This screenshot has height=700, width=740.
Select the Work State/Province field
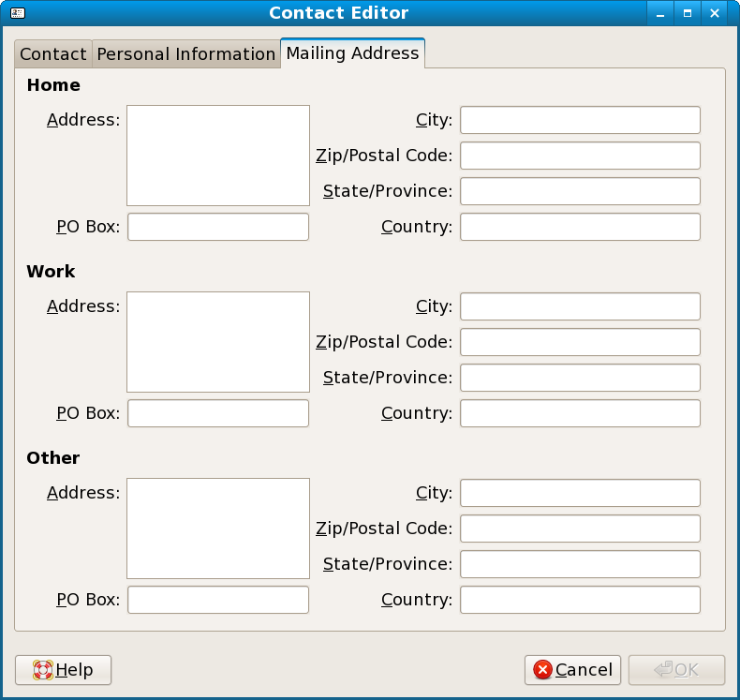(580, 378)
